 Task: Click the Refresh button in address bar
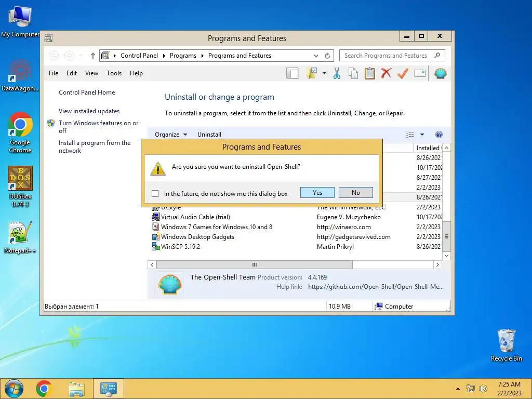click(x=327, y=56)
